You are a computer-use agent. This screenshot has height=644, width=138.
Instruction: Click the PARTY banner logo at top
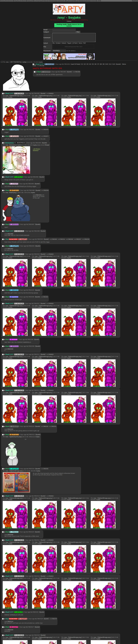pyautogui.click(x=69, y=9)
